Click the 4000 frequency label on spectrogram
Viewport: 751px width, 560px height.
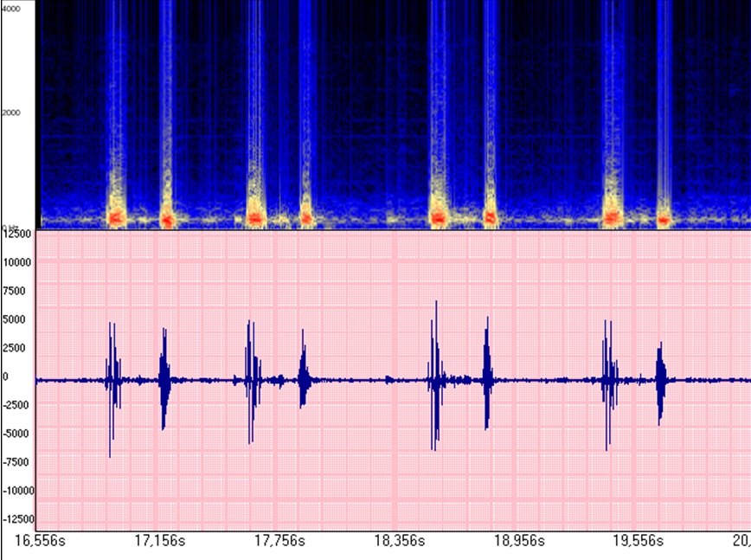tap(10, 5)
